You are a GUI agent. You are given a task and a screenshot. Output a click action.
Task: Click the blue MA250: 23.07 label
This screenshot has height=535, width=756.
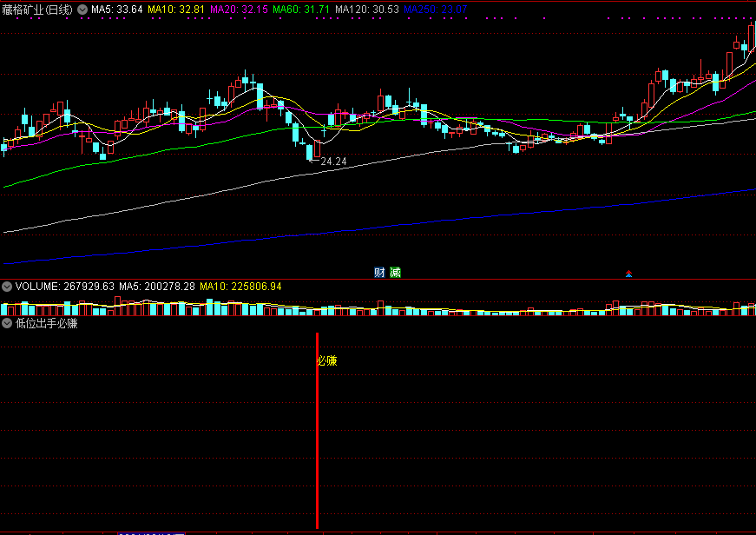click(x=436, y=10)
